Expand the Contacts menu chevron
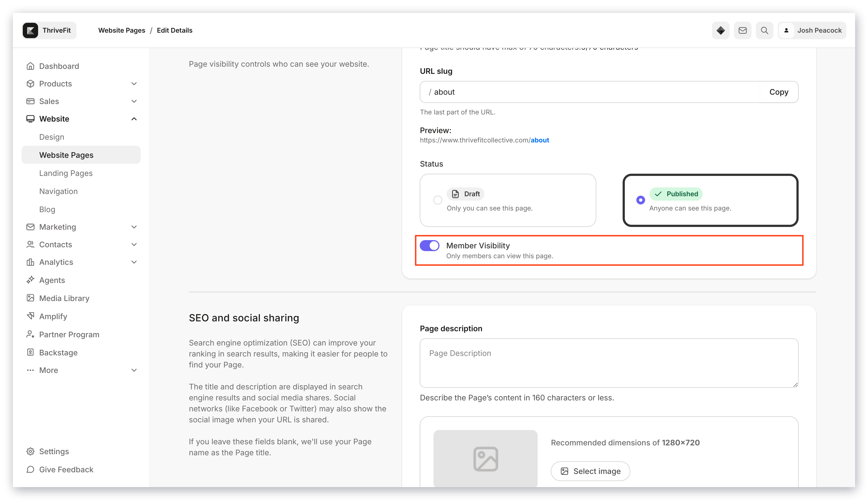Viewport: 868px width, 500px height. (134, 244)
